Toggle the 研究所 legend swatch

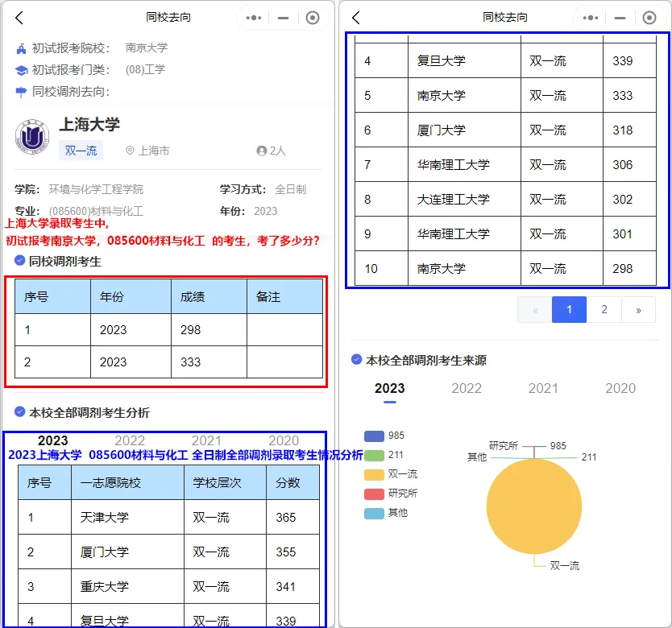374,494
